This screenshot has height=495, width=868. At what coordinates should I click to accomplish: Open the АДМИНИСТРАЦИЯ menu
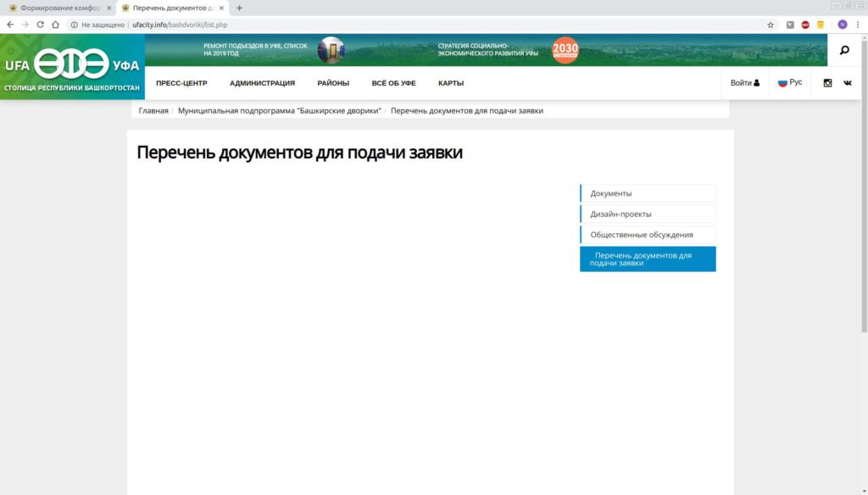click(x=262, y=83)
